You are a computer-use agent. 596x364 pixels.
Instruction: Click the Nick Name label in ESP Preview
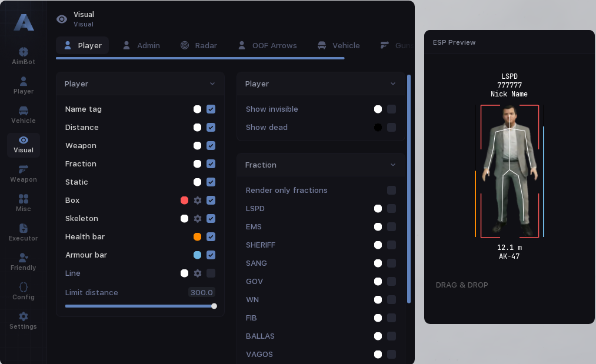pyautogui.click(x=509, y=94)
